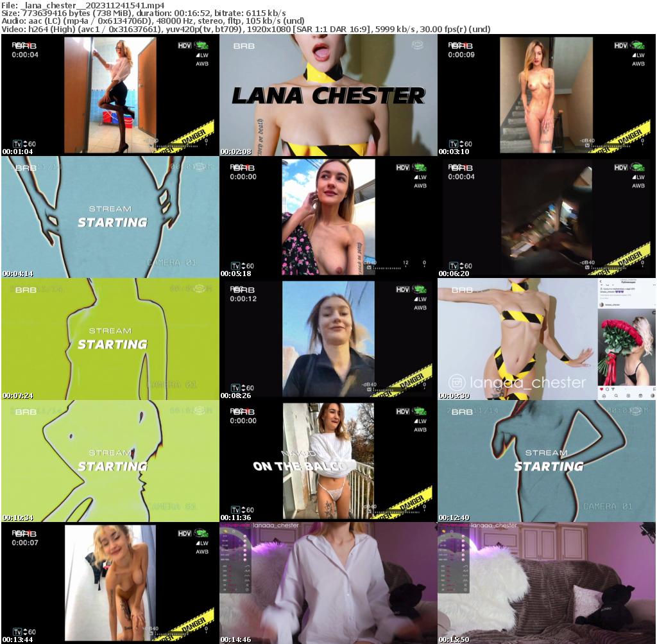657x644 pixels.
Task: Toggle the AWB white balance indicator
Action: (x=638, y=64)
